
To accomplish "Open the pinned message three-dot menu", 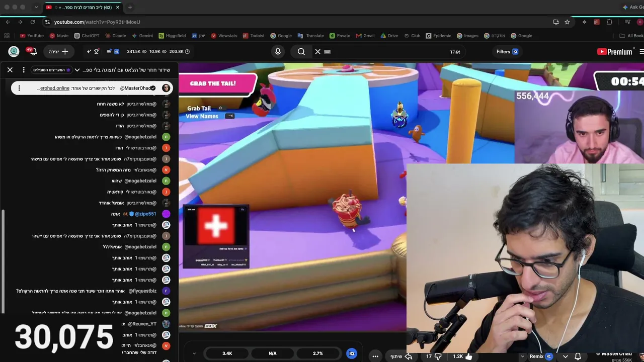I will click(19, 88).
